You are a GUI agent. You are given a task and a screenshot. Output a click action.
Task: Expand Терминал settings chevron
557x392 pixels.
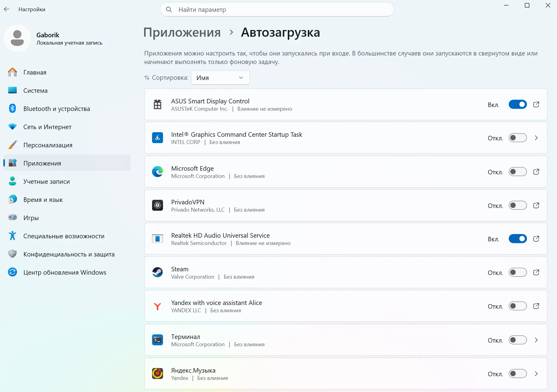pyautogui.click(x=536, y=340)
